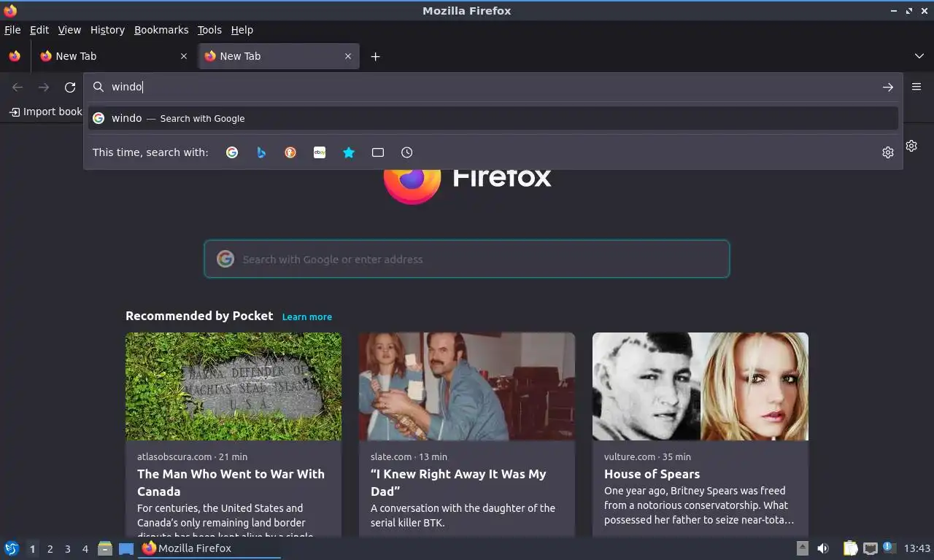Search this time with eBay

(320, 152)
